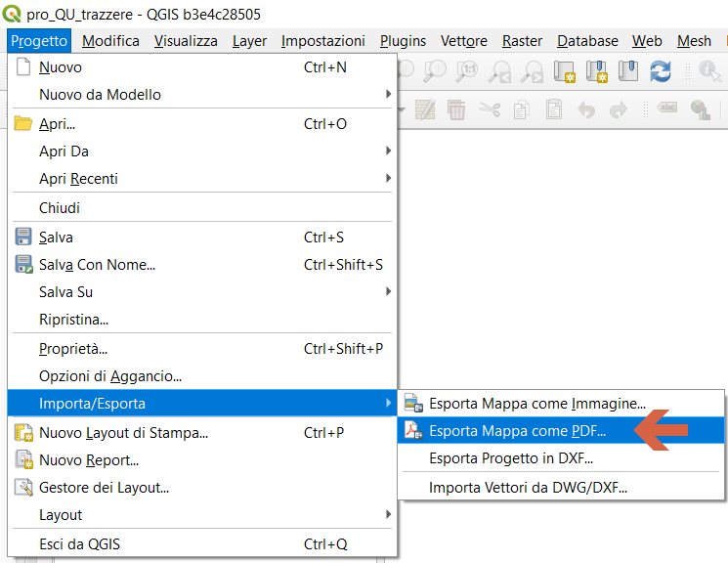Screen dimensions: 728x563
Task: Click the abc label tool icon
Action: pos(668,109)
